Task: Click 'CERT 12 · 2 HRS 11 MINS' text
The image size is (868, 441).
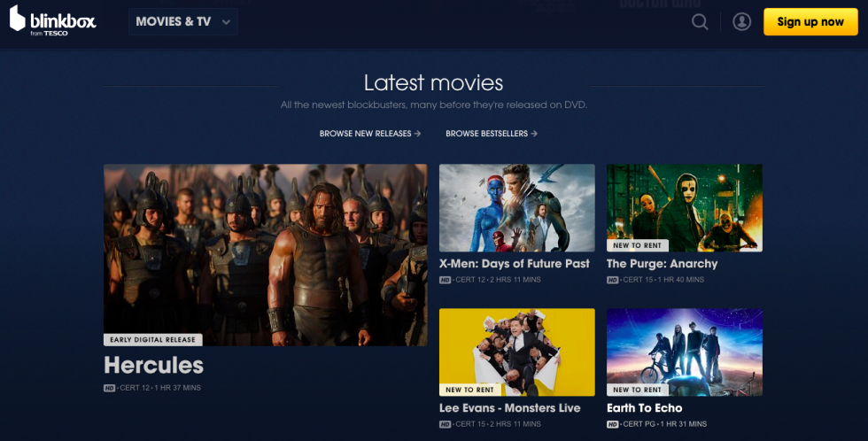Action: pyautogui.click(x=498, y=280)
